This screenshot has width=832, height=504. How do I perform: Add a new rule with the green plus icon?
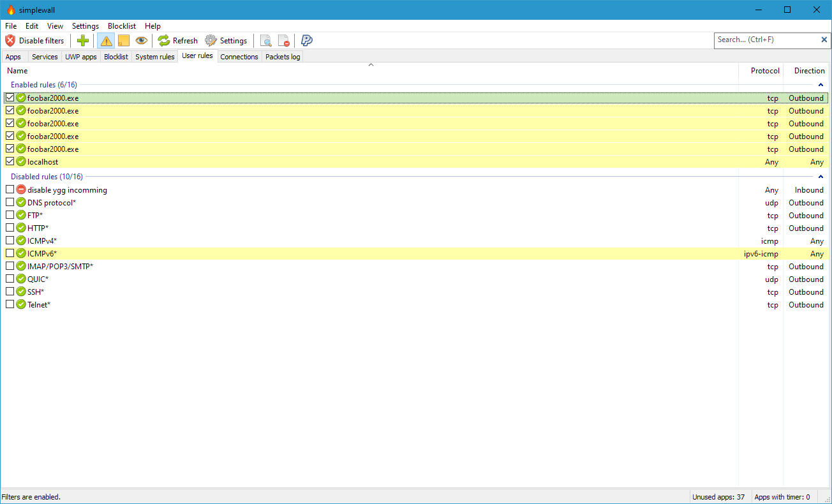[82, 40]
